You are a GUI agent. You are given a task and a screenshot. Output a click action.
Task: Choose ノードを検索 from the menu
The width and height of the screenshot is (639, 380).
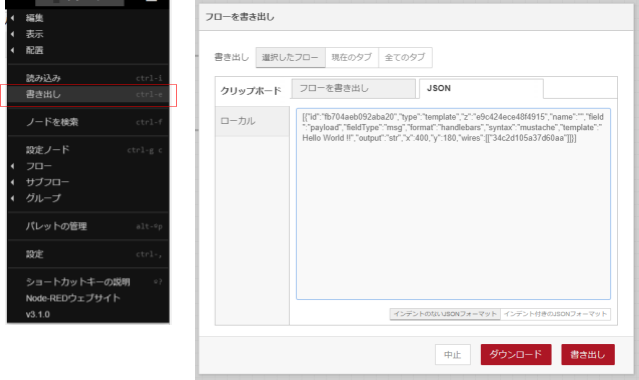[88, 122]
